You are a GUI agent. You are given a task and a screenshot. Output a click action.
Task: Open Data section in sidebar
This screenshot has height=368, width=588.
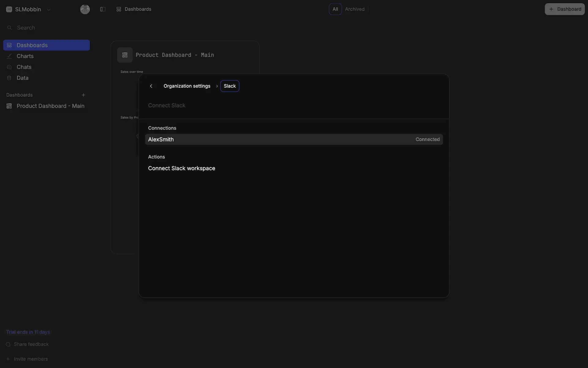22,78
